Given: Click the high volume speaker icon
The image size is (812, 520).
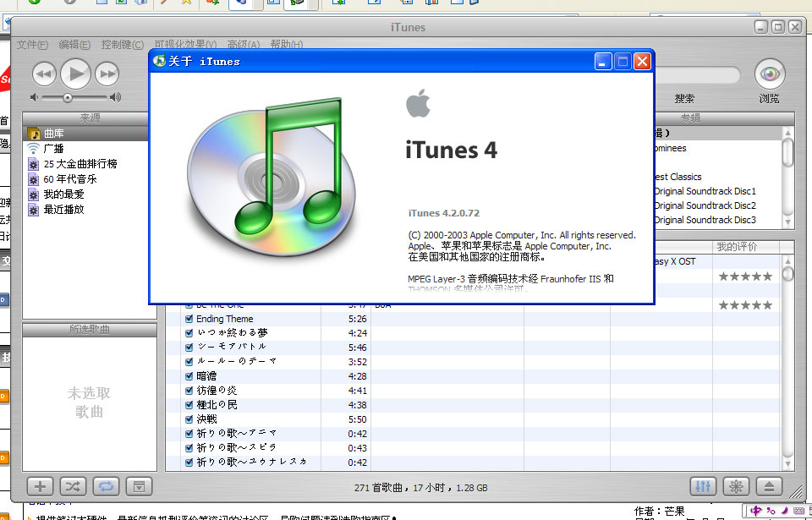Looking at the screenshot, I should pos(115,97).
